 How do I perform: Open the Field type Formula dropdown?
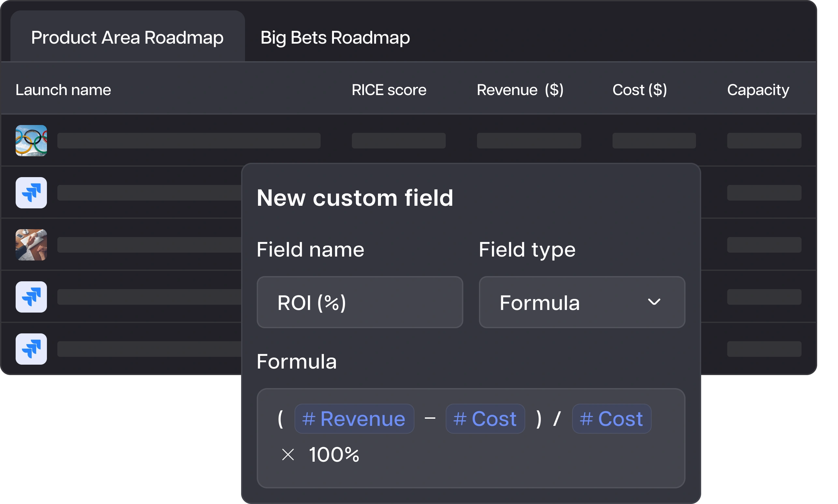pyautogui.click(x=582, y=302)
